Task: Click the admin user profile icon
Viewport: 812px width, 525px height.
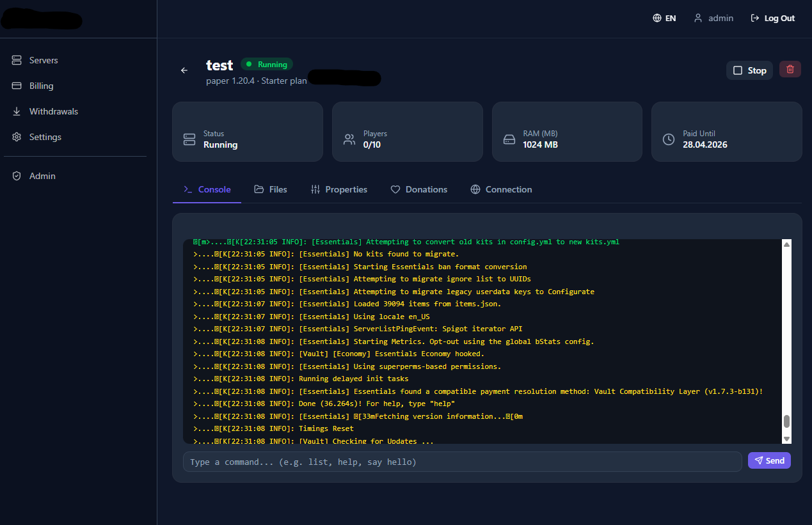Action: pos(698,19)
